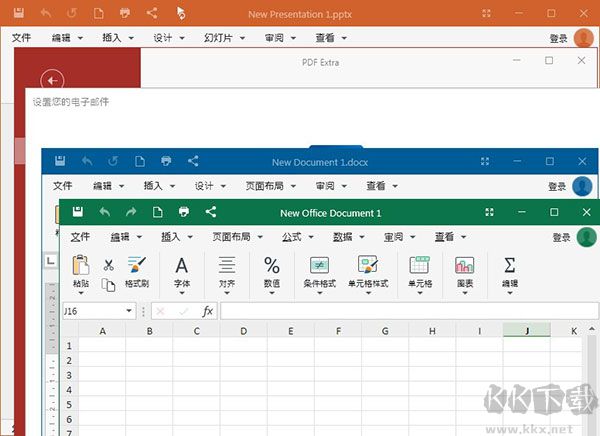Insert a Chart (图表) icon
This screenshot has height=436, width=600.
click(465, 265)
